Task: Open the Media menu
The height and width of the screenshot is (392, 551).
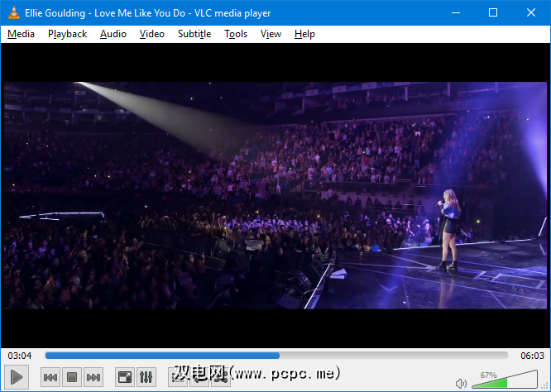Action: [21, 34]
